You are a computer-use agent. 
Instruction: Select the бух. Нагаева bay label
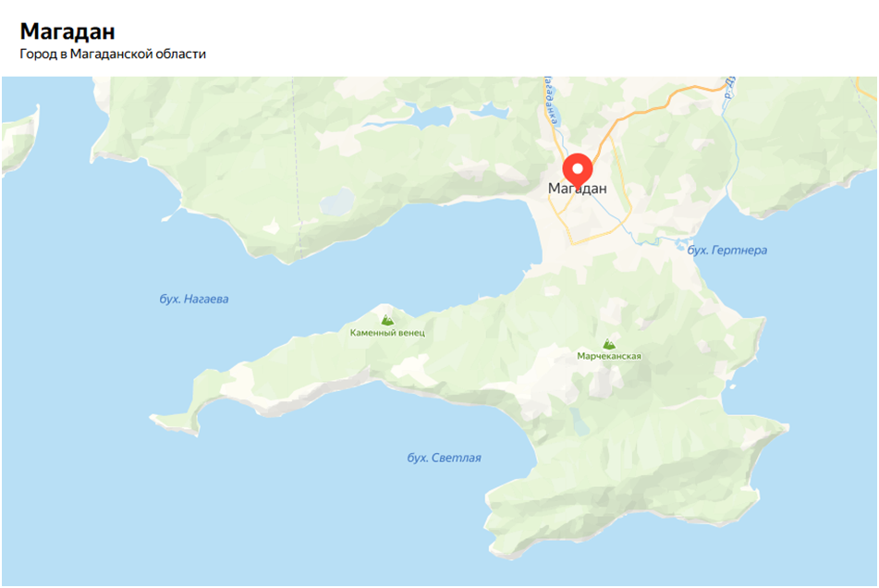[x=194, y=299]
